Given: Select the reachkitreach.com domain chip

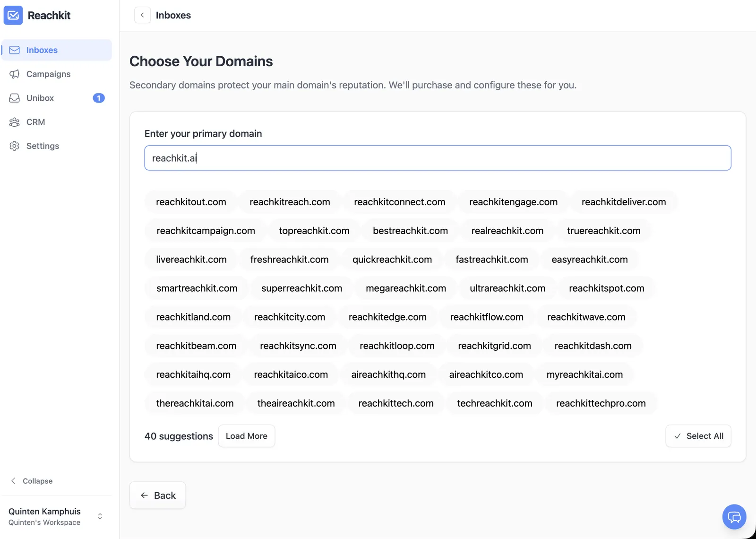Looking at the screenshot, I should click(x=290, y=202).
